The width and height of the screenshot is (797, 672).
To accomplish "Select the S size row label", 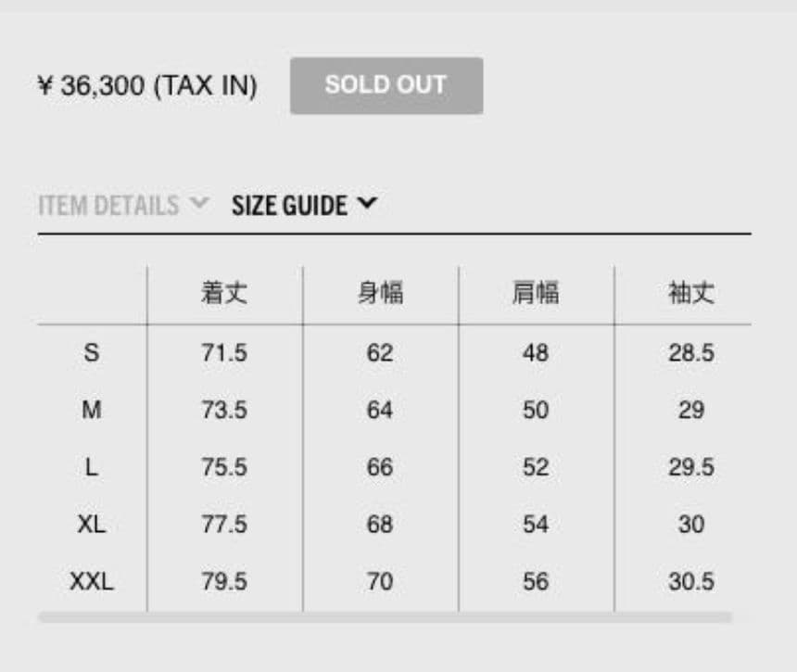I will pyautogui.click(x=92, y=352).
